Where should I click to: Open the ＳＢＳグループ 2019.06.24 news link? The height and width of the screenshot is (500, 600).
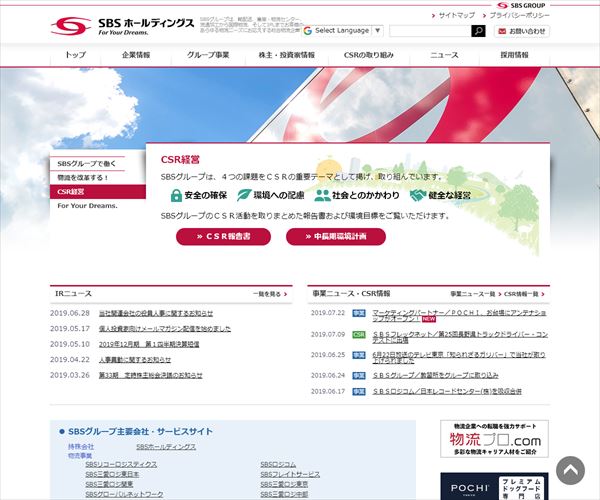(x=435, y=375)
